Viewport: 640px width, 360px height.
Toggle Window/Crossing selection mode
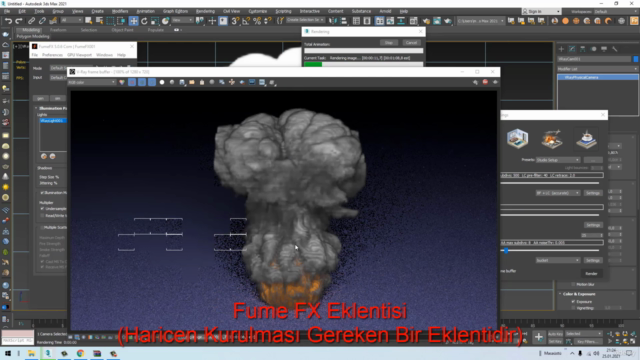[x=121, y=21]
